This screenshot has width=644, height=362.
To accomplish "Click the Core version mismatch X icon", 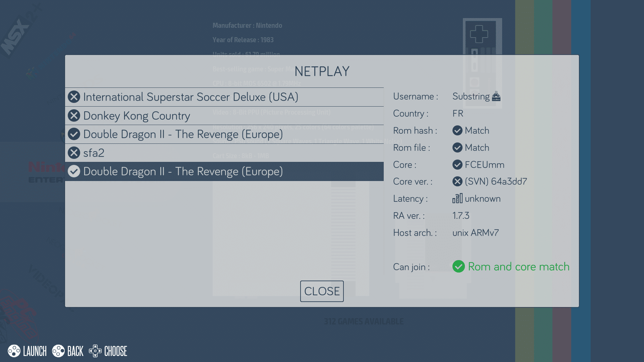I will (457, 181).
